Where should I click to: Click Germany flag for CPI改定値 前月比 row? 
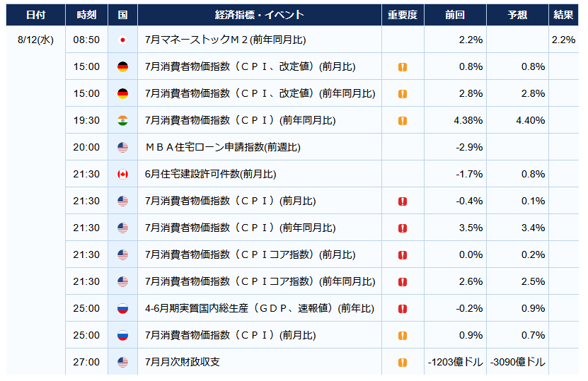(x=122, y=66)
